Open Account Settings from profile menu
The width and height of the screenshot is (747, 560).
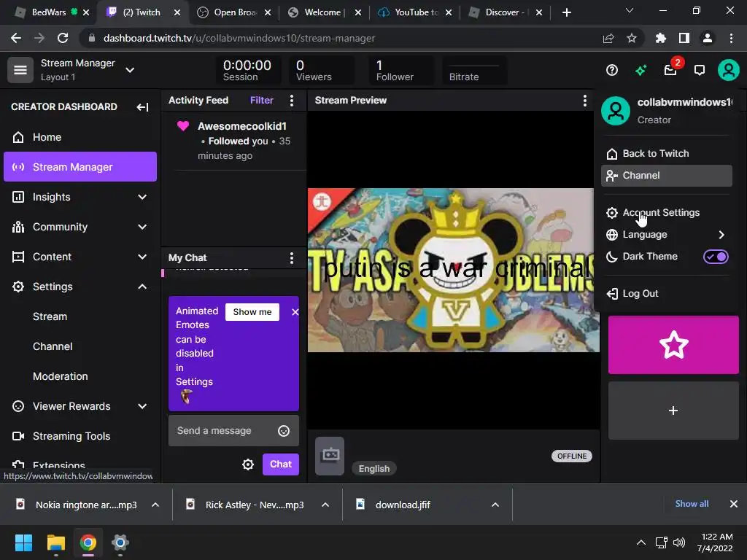pos(667,212)
